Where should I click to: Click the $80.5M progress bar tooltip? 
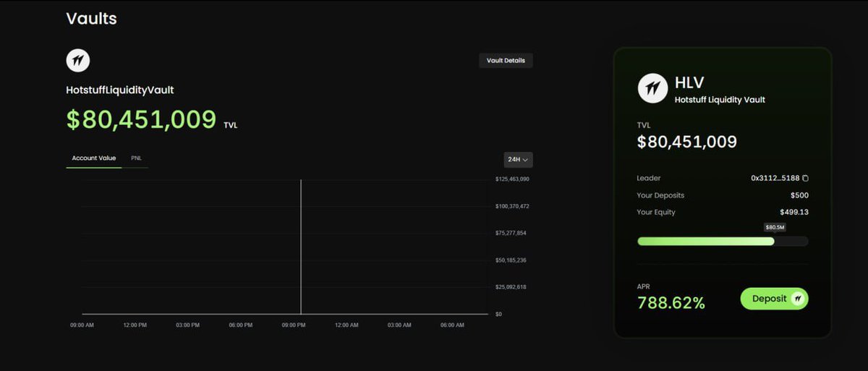pos(775,227)
